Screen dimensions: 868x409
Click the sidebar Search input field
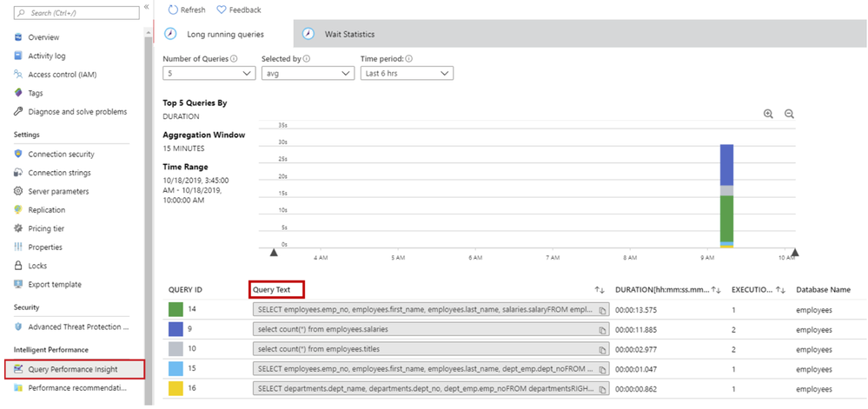tap(76, 12)
